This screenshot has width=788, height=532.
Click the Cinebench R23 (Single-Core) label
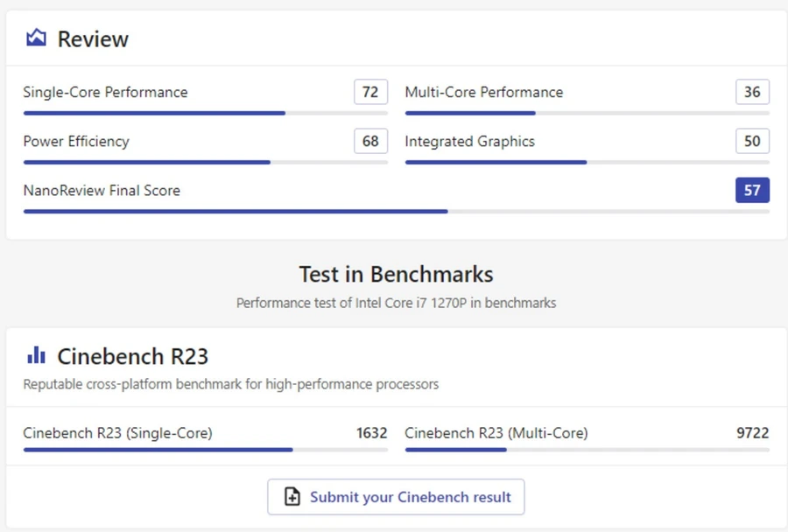(x=117, y=433)
